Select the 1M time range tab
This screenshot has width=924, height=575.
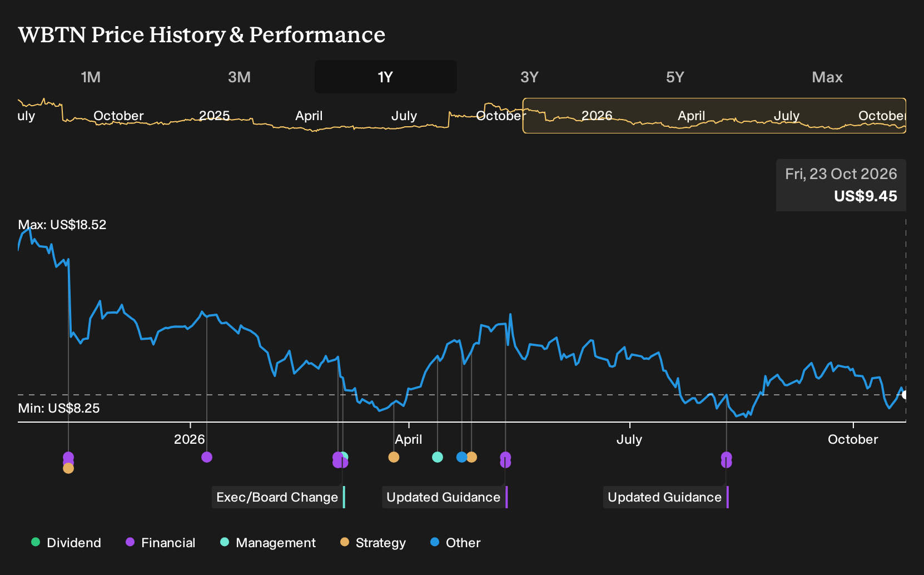point(91,77)
